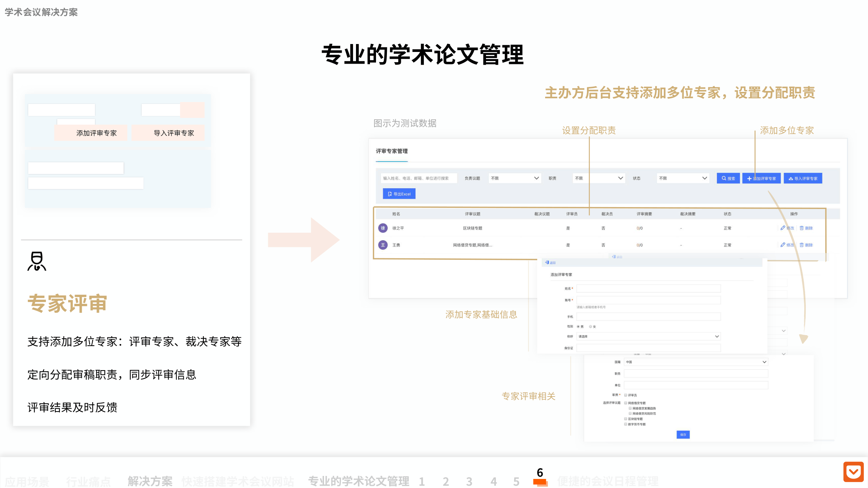Viewport: 868px width, 488px height.
Task: Go to 应用场景 in bottom navigation
Action: [x=27, y=481]
